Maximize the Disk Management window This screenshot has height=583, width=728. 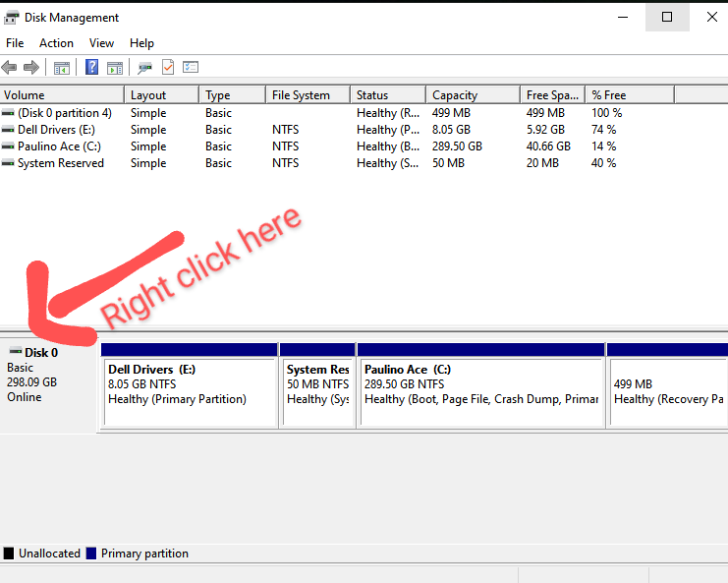[667, 17]
